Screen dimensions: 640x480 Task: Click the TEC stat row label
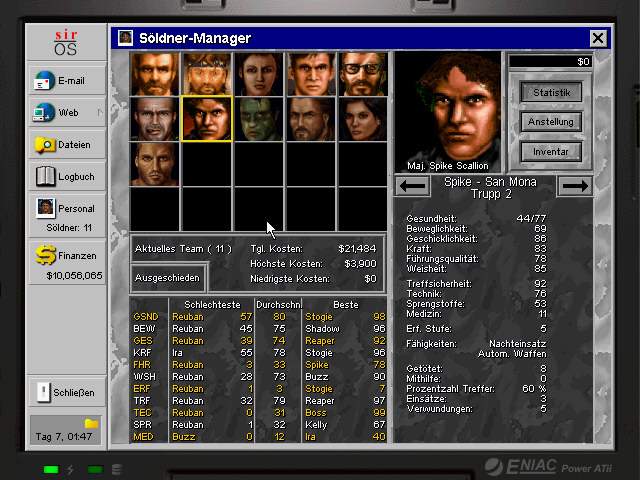142,413
